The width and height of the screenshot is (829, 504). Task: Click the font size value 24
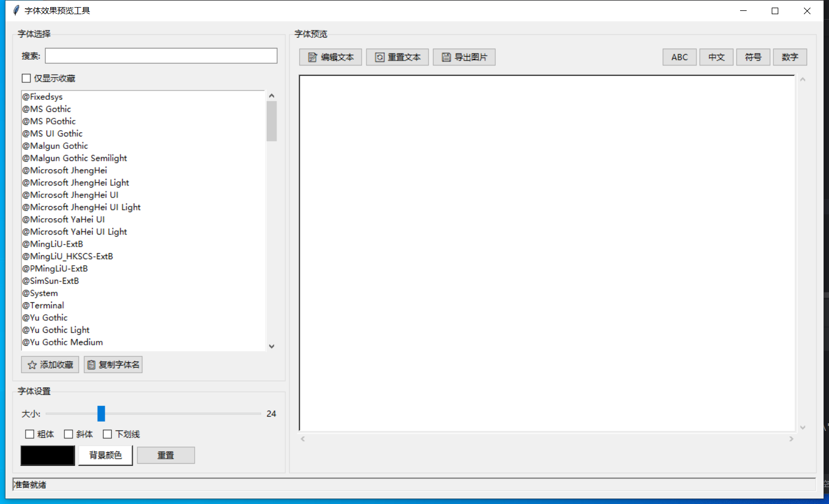pyautogui.click(x=271, y=414)
